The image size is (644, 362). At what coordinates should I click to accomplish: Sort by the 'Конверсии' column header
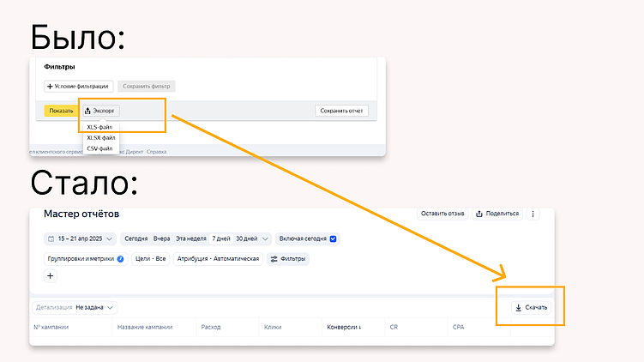click(344, 327)
